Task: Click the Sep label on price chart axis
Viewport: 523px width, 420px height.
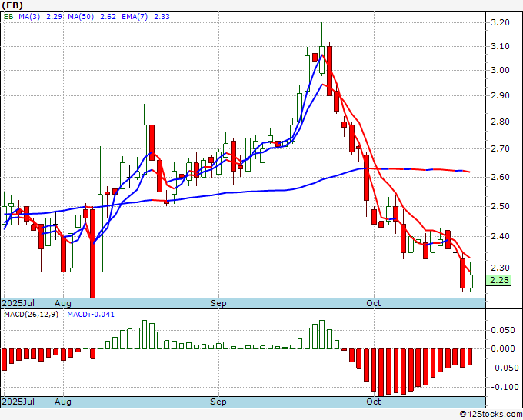Action: point(218,303)
